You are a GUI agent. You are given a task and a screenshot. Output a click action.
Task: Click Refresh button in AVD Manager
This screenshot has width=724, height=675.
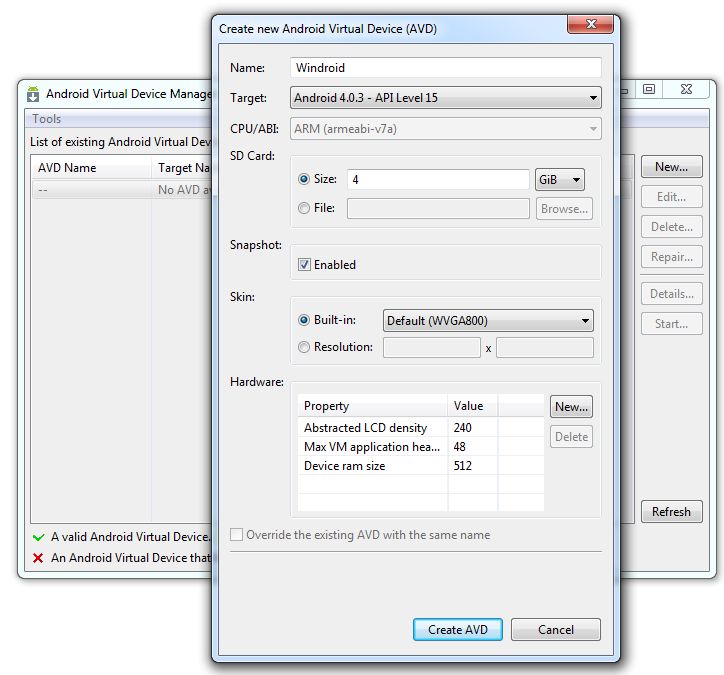(x=671, y=512)
